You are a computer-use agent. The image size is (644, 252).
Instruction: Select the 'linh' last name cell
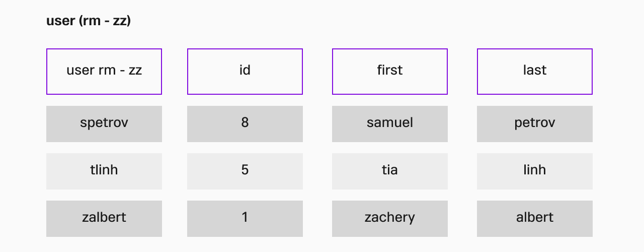pos(535,171)
